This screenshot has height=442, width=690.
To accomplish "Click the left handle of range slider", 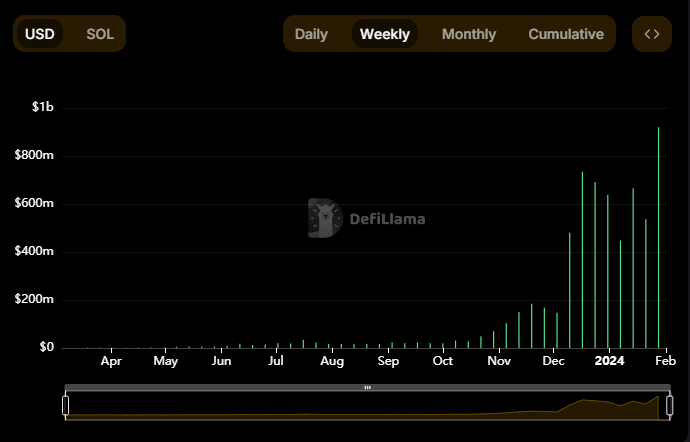I will tap(66, 405).
